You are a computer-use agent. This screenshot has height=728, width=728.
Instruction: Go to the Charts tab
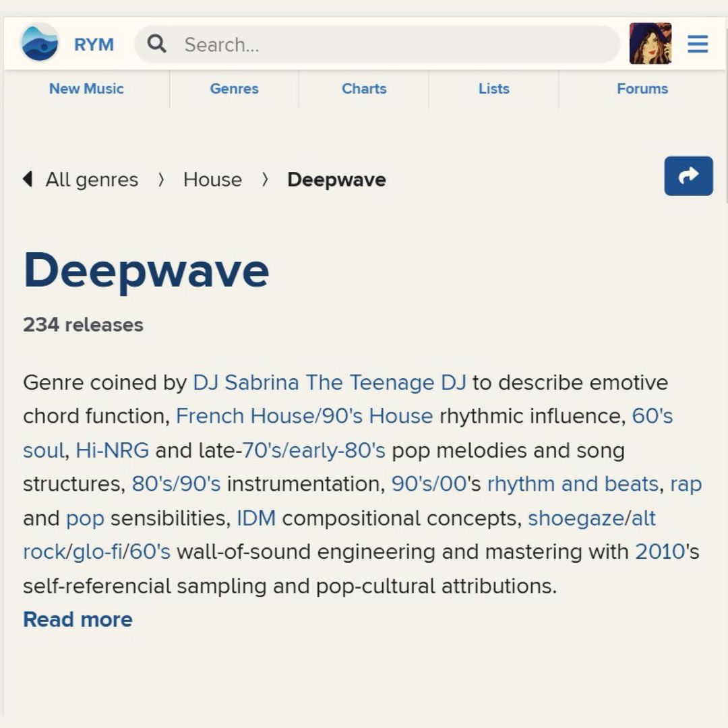coord(364,89)
